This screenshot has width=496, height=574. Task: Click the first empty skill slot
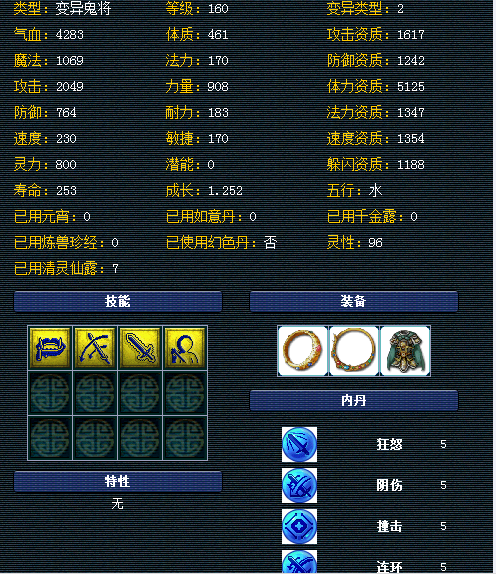click(50, 393)
